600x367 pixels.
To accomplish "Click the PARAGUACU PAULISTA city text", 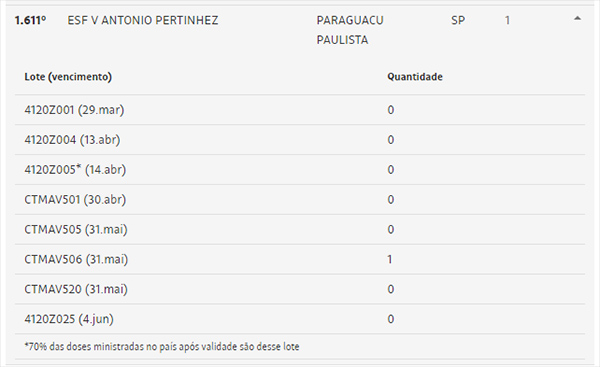I will tap(350, 30).
